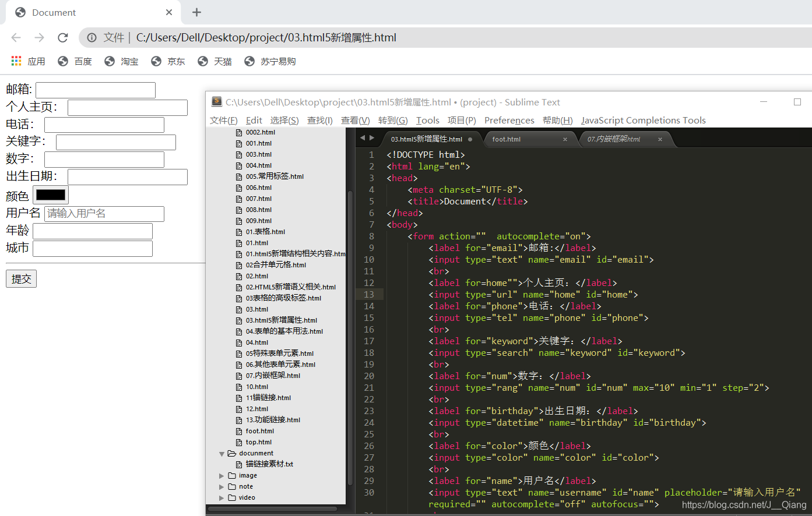Viewport: 812px width, 516px height.
Task: Click the Sublime Text app icon in title bar
Action: (x=216, y=102)
